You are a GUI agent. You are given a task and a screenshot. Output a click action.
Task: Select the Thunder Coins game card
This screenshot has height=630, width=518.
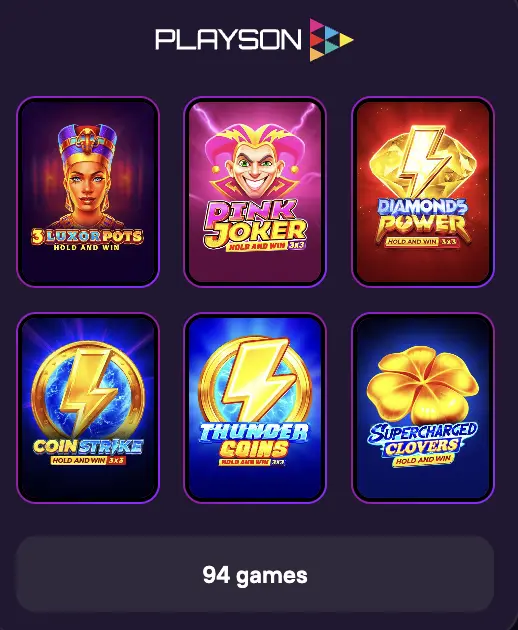pyautogui.click(x=255, y=408)
